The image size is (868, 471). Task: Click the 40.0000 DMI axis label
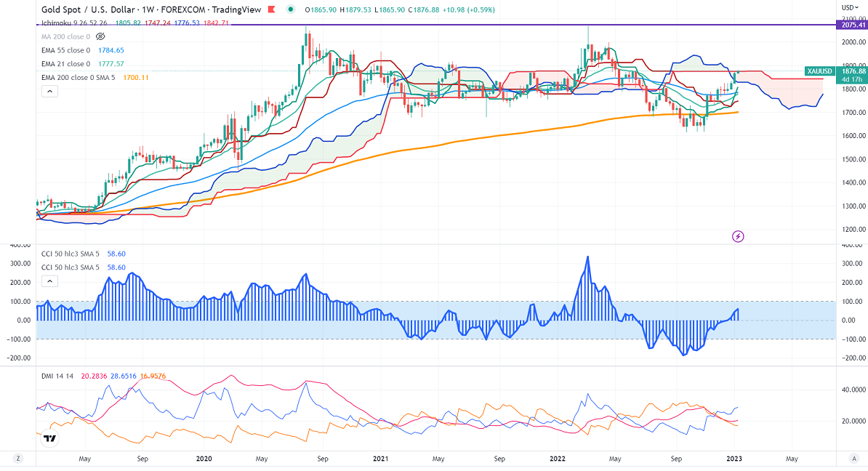(854, 390)
